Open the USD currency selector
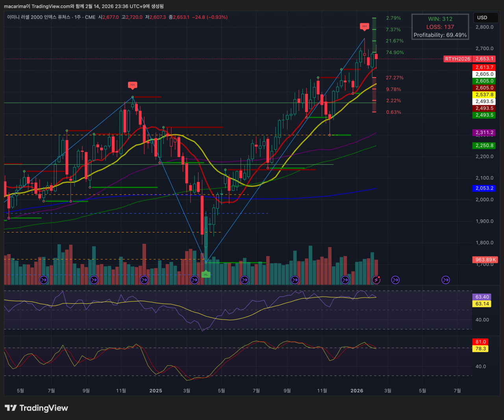Image resolution: width=504 pixels, height=420 pixels. point(485,18)
